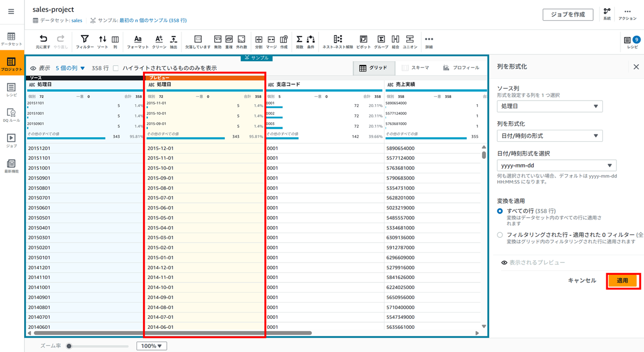This screenshot has width=644, height=352.
Task: Open the Source column (ソース列) dropdown
Action: [x=549, y=106]
